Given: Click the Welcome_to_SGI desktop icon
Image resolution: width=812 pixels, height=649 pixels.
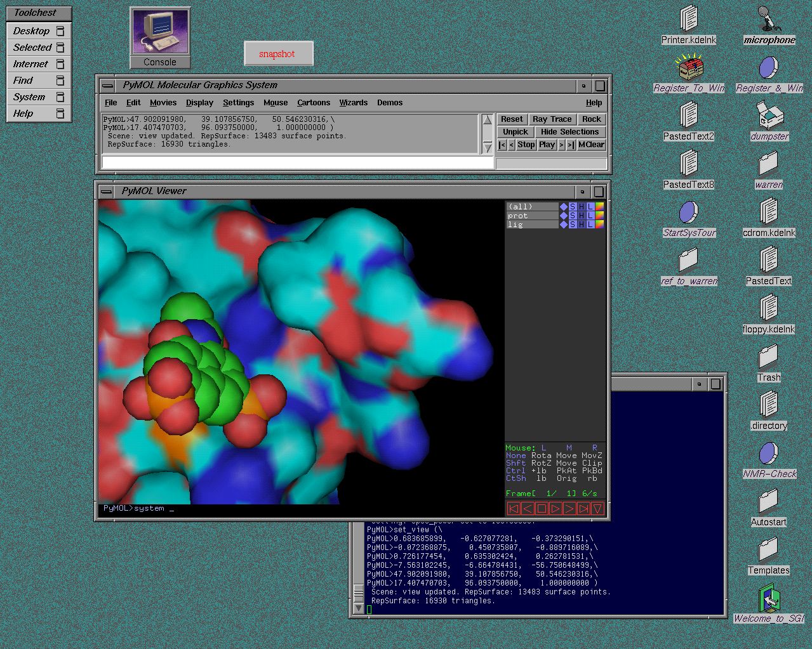Looking at the screenshot, I should (x=769, y=604).
